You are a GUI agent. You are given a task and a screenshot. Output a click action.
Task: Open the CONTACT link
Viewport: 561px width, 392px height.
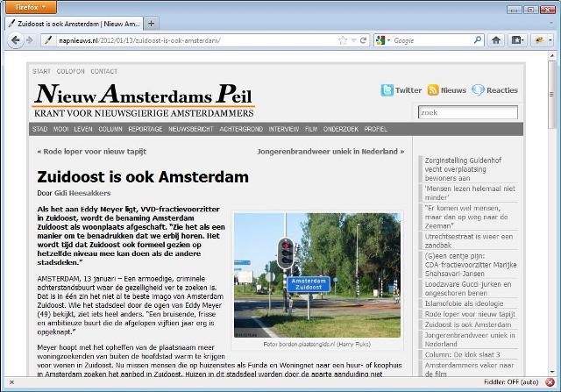click(x=103, y=71)
